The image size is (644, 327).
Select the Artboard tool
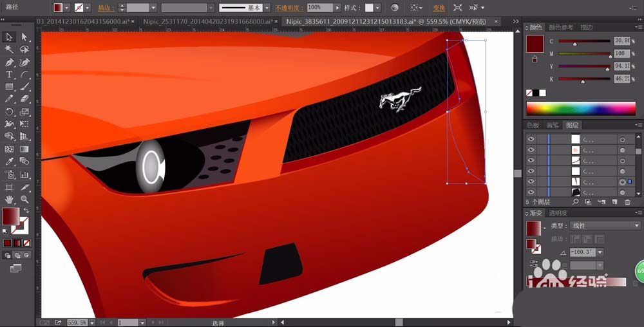click(8, 187)
